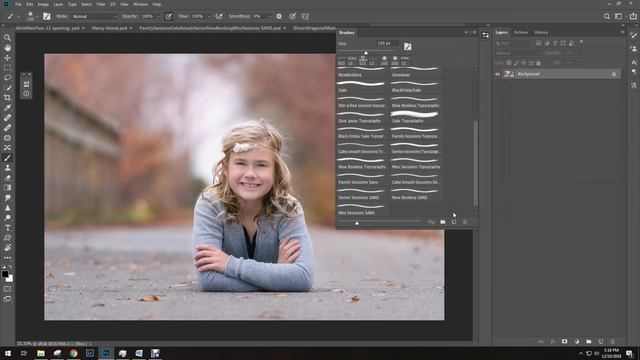Open the File menu
The width and height of the screenshot is (640, 360).
click(18, 4)
